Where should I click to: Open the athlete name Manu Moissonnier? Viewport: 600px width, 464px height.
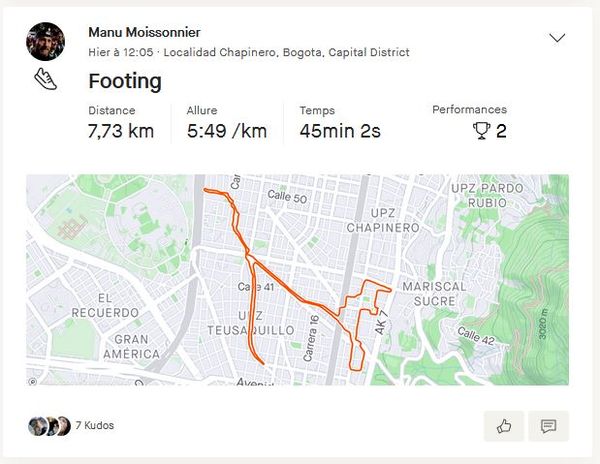click(144, 33)
